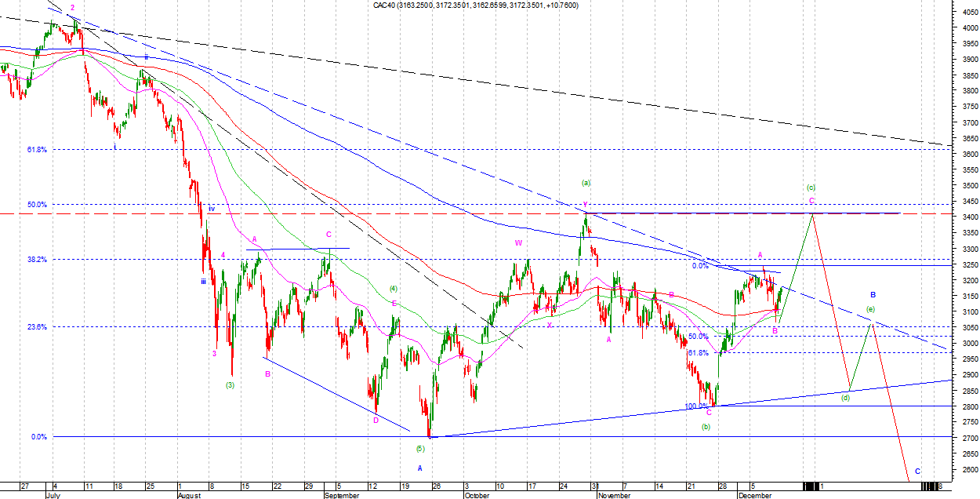Viewport: 980px width, 499px height.
Task: Select the November month label on time axis
Action: coord(615,496)
